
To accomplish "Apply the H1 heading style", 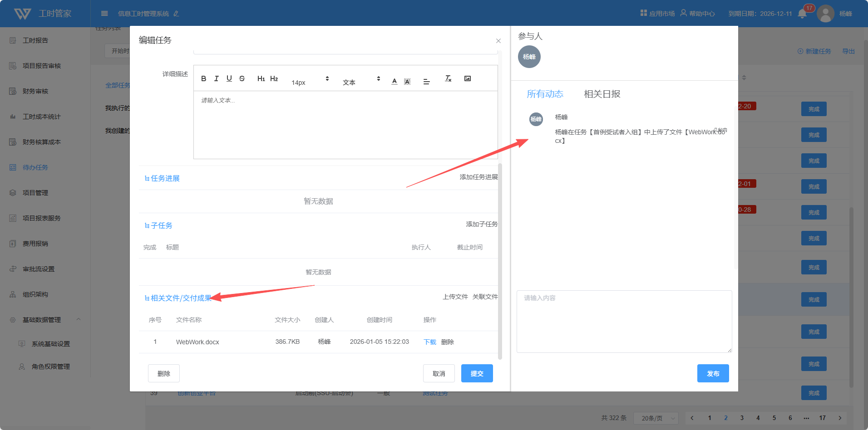I will click(x=261, y=79).
